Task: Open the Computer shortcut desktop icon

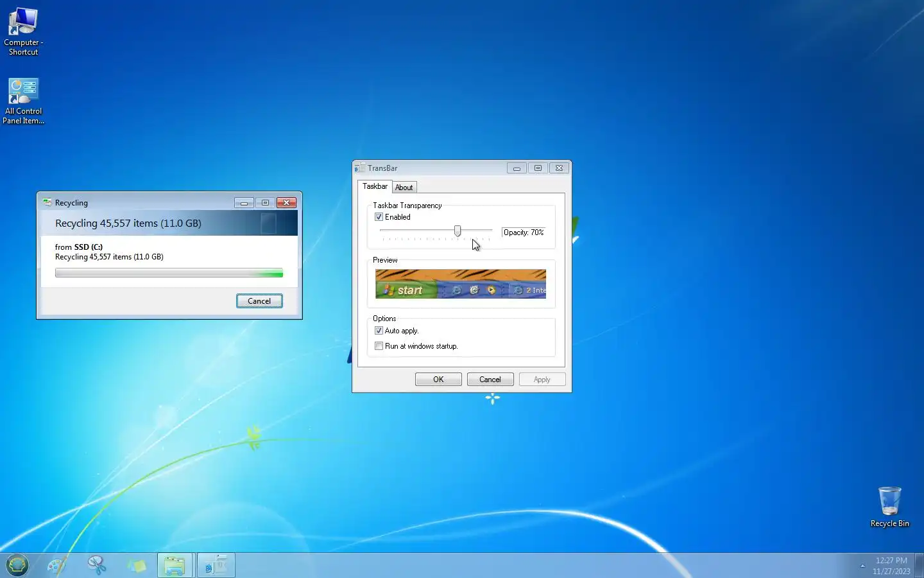Action: point(23,31)
